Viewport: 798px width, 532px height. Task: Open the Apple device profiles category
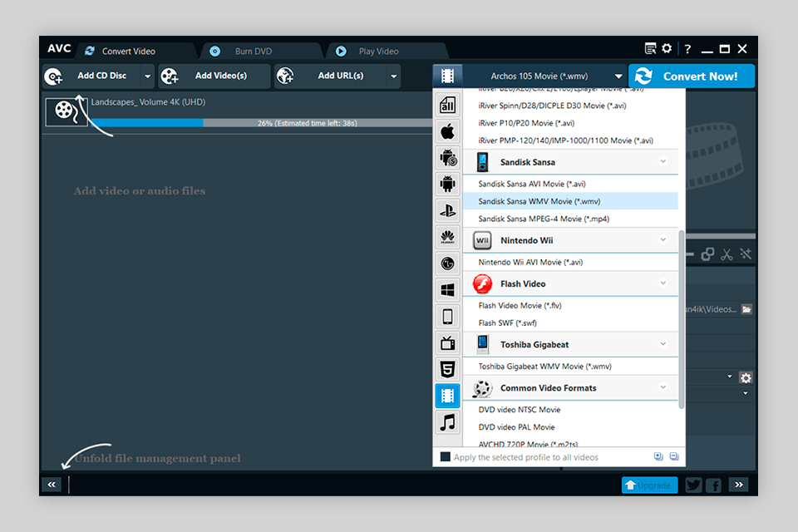click(447, 132)
